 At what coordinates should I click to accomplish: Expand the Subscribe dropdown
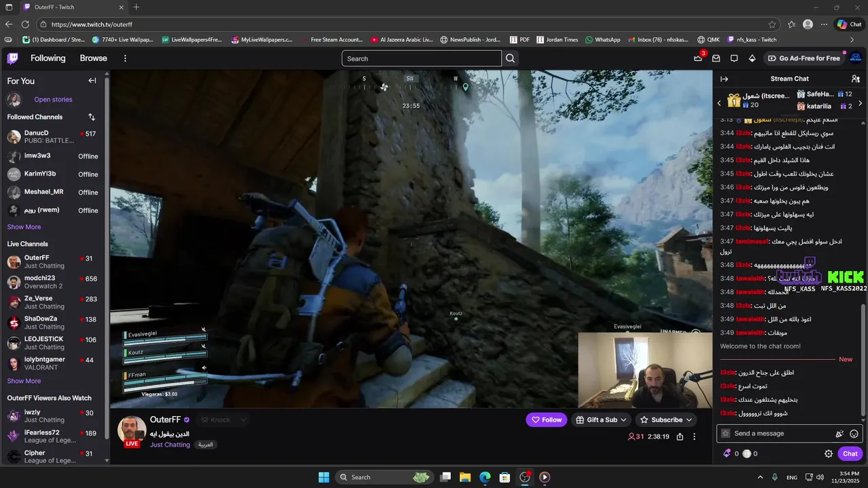pyautogui.click(x=688, y=420)
